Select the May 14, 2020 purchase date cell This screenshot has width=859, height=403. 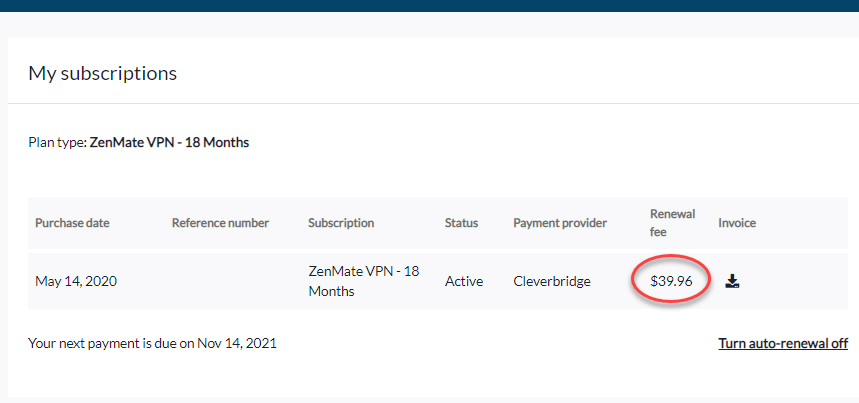76,281
